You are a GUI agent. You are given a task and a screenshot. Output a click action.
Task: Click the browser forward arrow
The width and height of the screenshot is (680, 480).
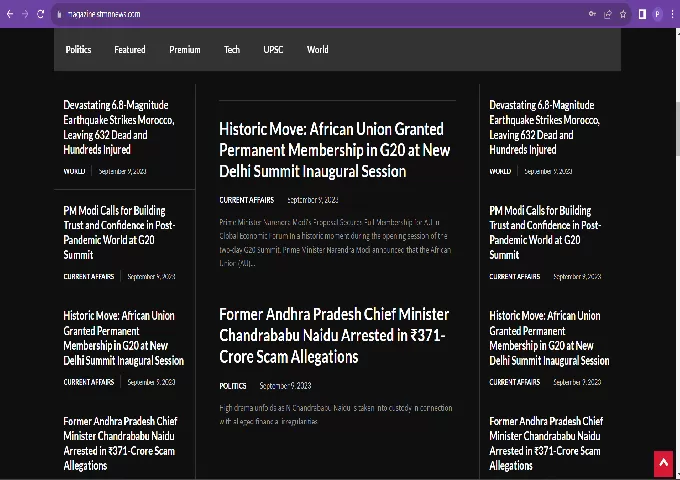[x=25, y=14]
